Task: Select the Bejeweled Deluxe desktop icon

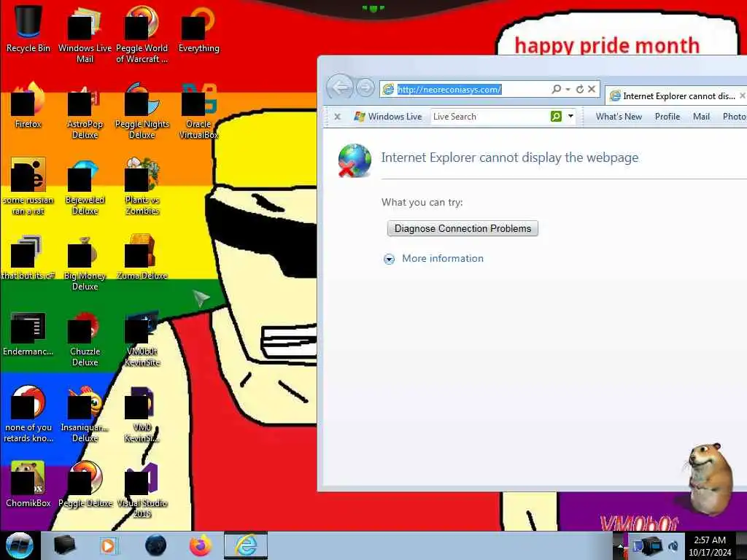Action: pyautogui.click(x=85, y=186)
